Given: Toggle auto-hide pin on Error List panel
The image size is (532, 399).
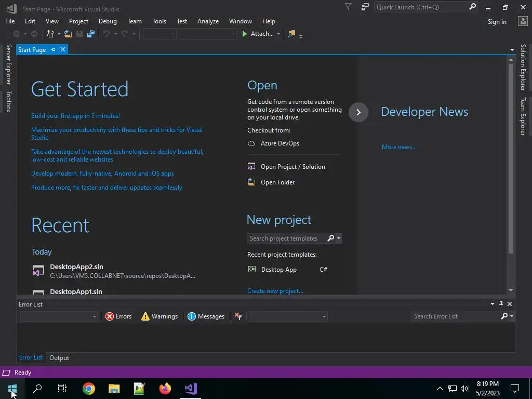Looking at the screenshot, I should click(x=501, y=304).
